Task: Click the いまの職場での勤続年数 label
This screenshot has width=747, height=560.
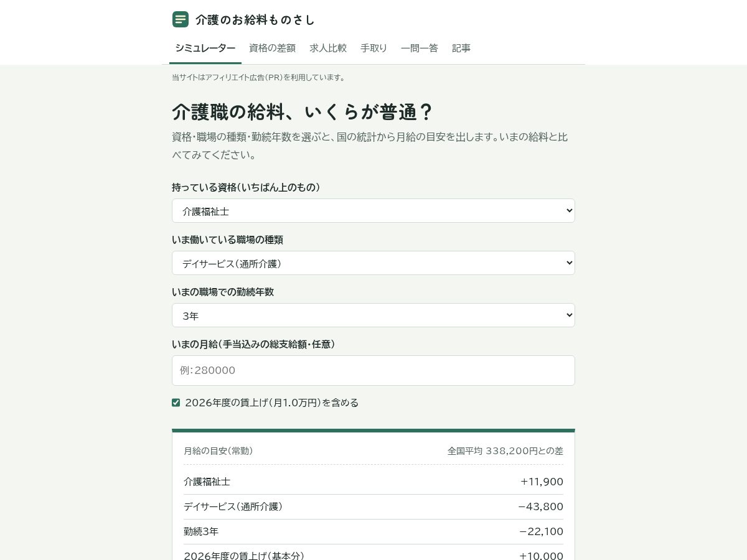Action: (223, 292)
